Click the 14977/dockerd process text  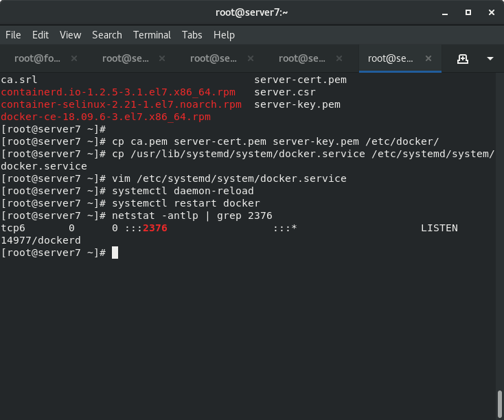[x=41, y=240]
